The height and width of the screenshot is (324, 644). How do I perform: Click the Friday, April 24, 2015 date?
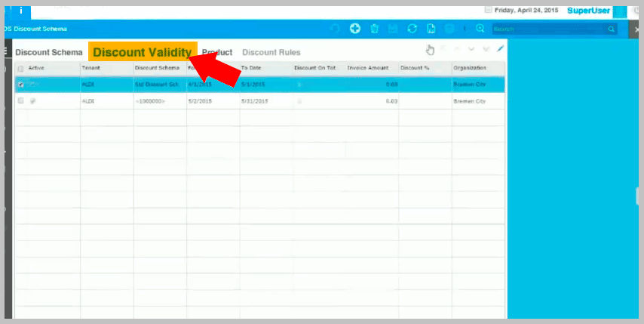click(526, 11)
